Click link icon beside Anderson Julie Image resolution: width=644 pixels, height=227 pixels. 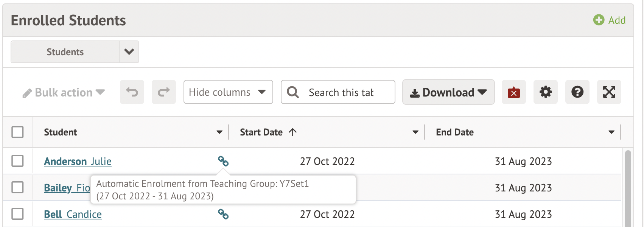click(x=223, y=161)
